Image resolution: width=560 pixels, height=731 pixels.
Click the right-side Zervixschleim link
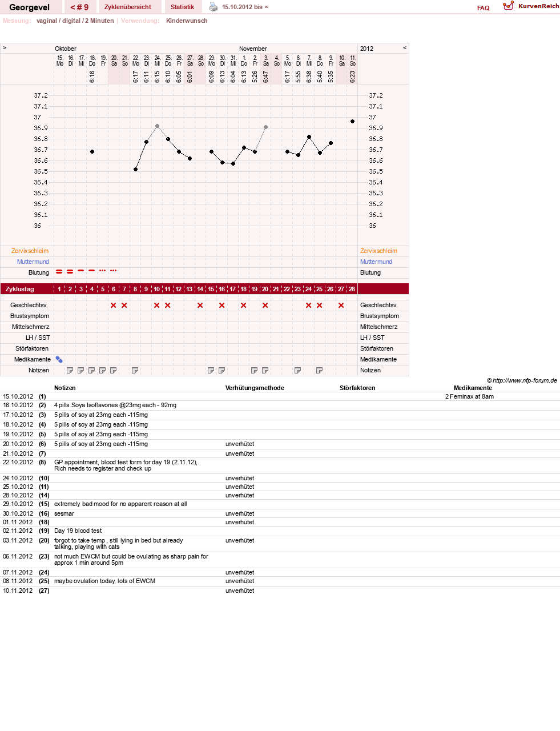[378, 251]
